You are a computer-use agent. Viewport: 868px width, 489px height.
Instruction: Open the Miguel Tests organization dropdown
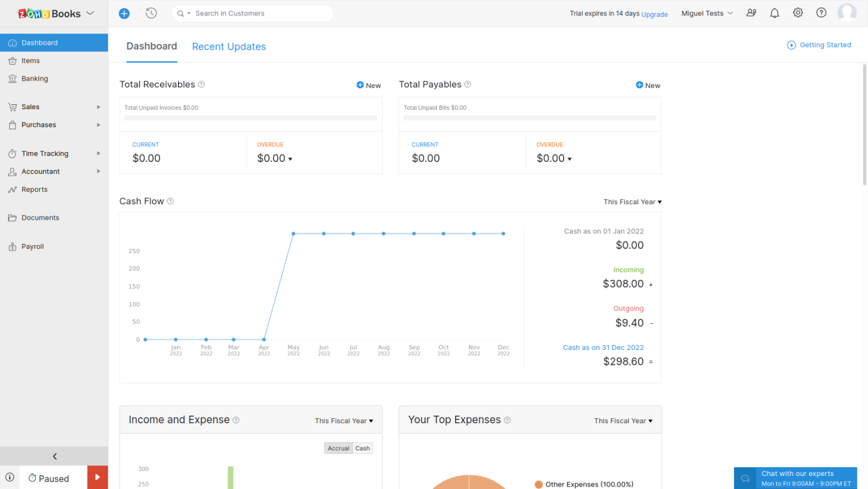[x=707, y=13]
